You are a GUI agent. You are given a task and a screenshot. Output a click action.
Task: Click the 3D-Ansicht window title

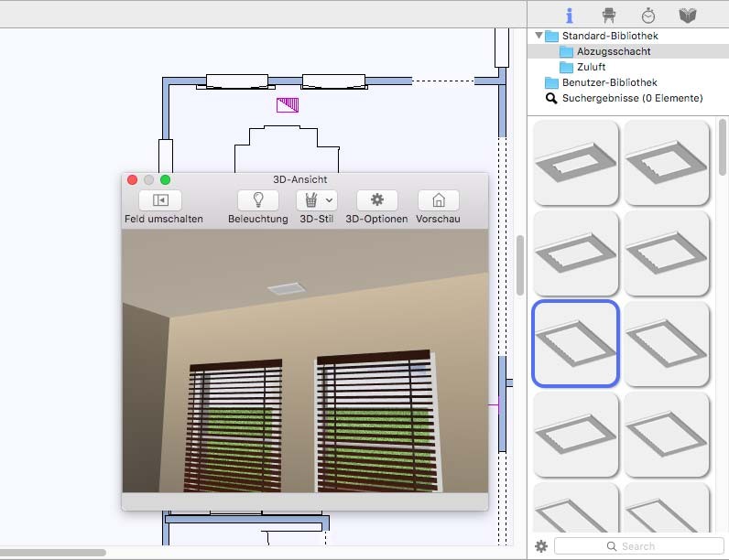299,179
